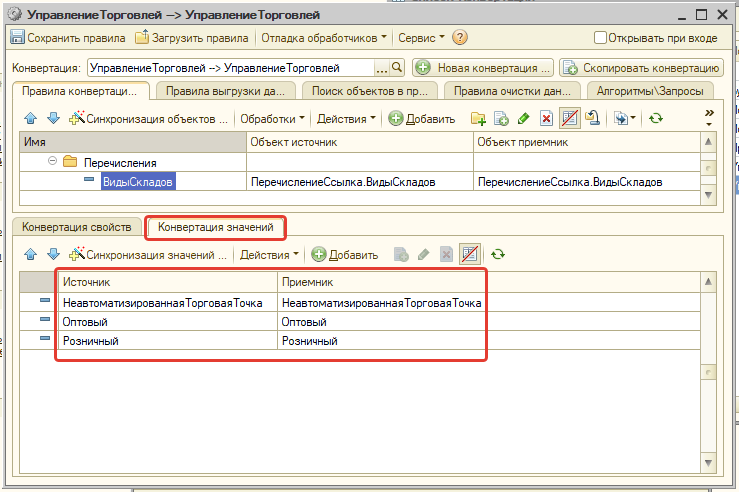Open go-to documents dropdown icon

tap(624, 119)
